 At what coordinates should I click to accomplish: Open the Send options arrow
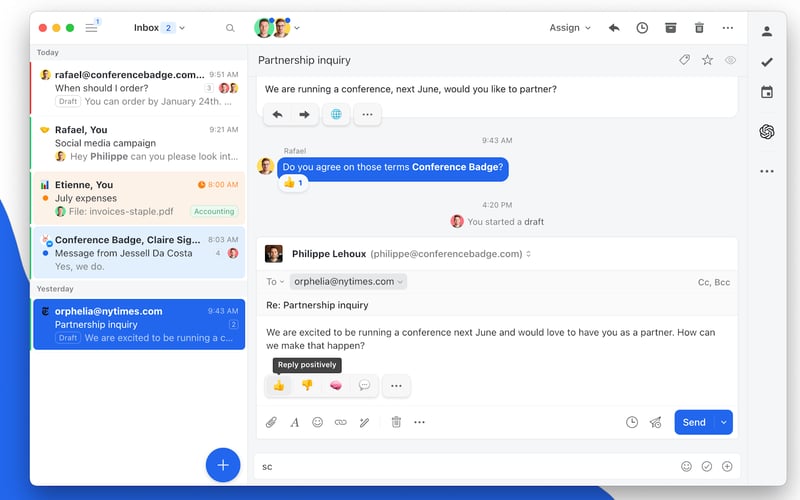[x=723, y=422]
